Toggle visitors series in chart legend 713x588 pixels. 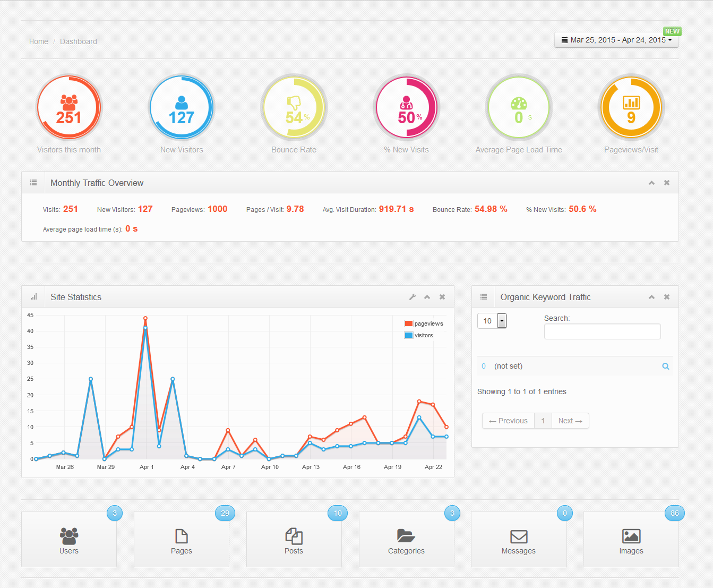(x=419, y=335)
